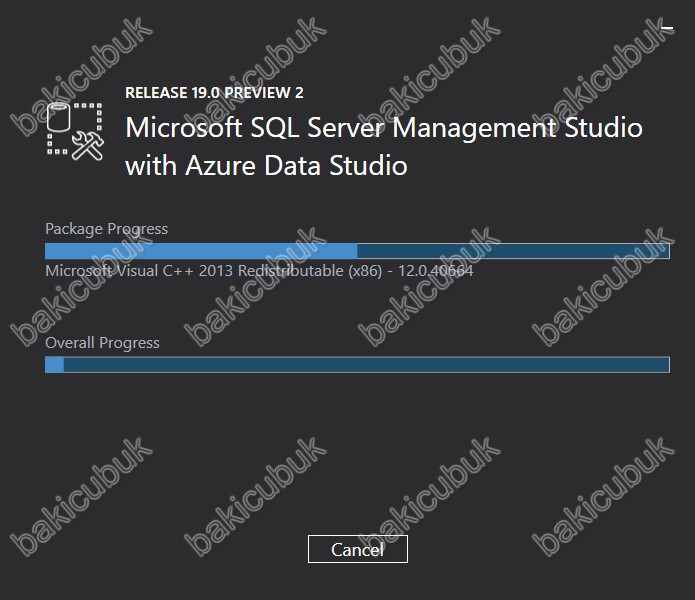
Task: Click the Overall Progress label
Action: 102,343
